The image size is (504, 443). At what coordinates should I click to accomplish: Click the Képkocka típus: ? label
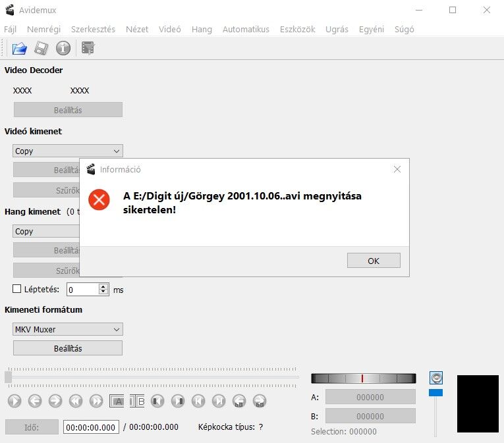point(231,427)
